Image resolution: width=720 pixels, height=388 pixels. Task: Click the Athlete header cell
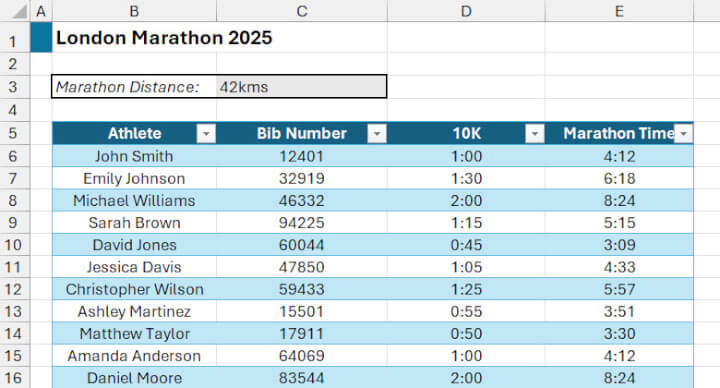coord(134,134)
